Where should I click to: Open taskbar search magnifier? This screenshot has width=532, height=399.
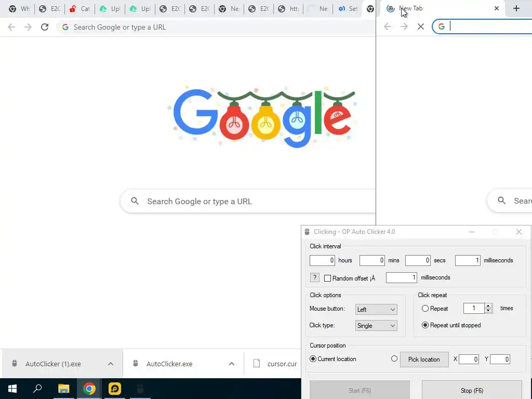37,389
